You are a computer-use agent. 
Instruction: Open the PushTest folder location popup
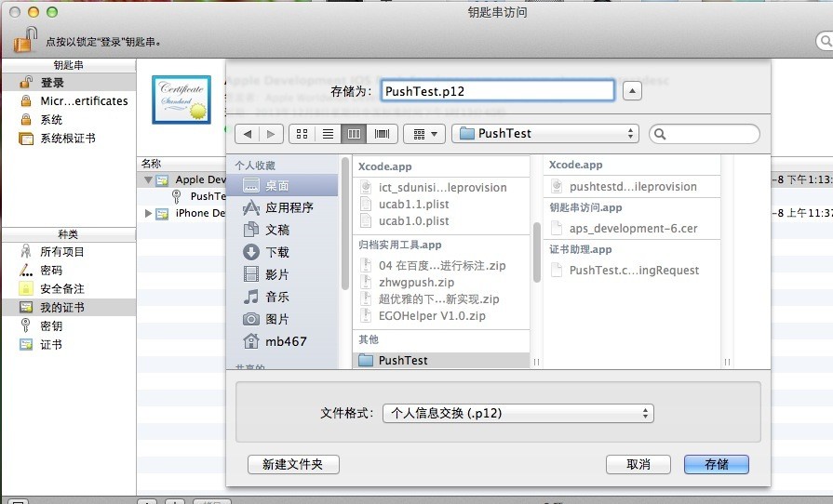point(545,134)
